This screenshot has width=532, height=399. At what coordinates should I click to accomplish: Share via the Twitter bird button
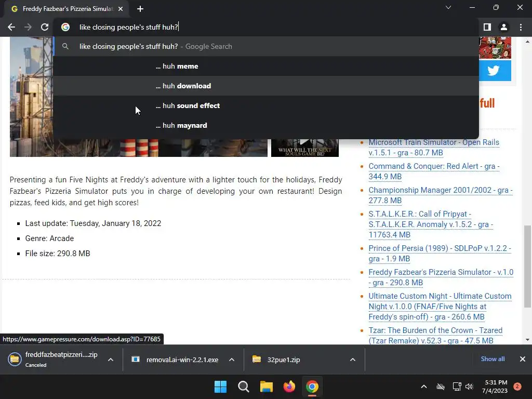click(x=495, y=71)
